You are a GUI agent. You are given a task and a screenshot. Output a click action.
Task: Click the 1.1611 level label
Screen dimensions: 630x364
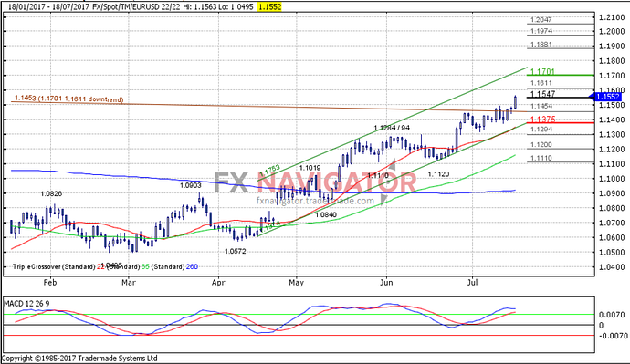tap(541, 83)
